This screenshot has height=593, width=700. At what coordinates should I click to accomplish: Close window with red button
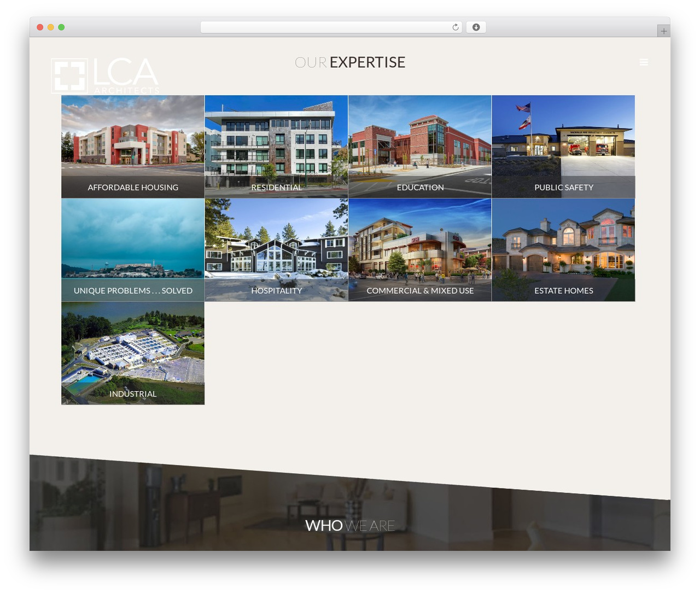(40, 27)
